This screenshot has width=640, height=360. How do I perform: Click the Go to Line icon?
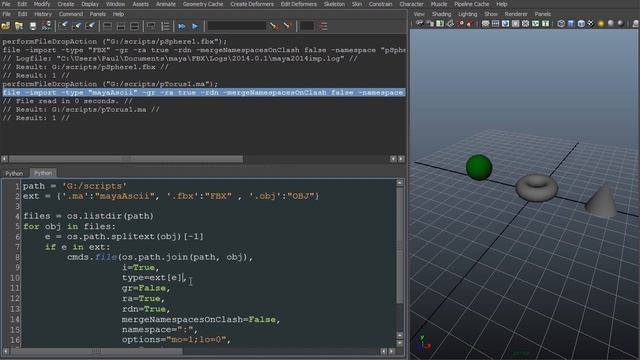pos(324,26)
